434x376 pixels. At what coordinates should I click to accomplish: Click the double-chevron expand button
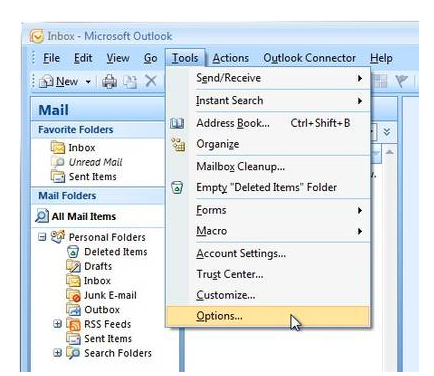click(387, 132)
